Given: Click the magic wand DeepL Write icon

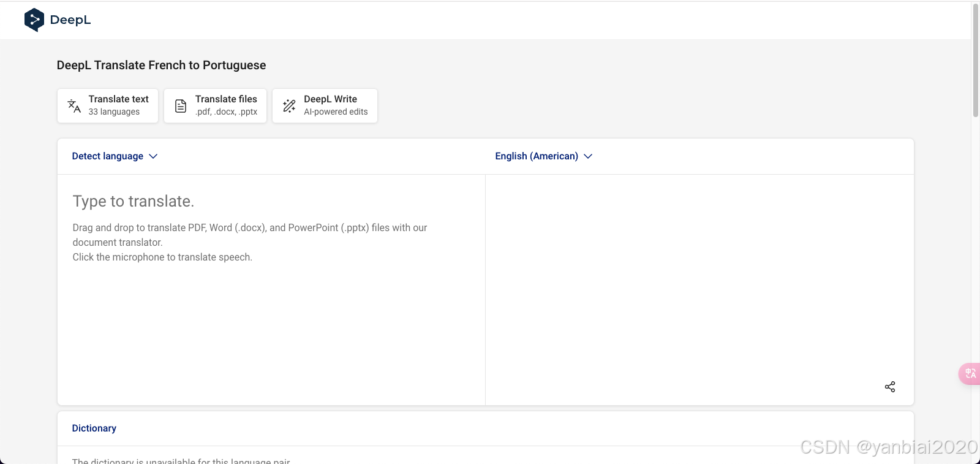Looking at the screenshot, I should (x=289, y=105).
